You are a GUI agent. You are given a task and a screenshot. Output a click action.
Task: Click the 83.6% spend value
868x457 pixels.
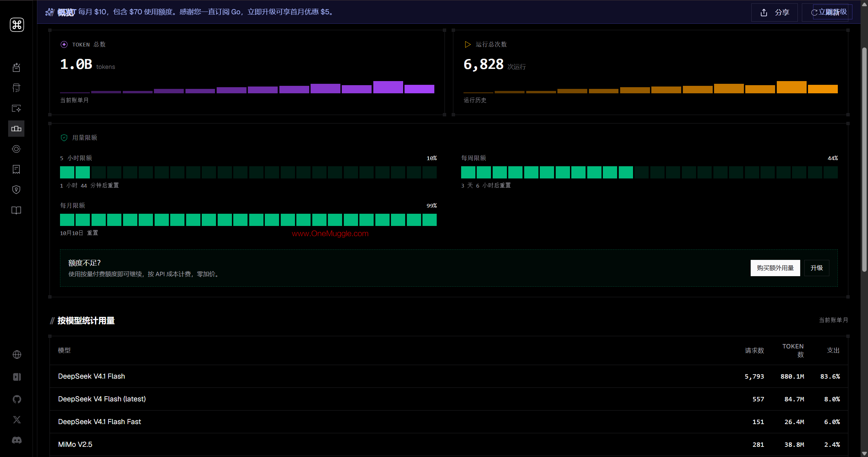830,376
